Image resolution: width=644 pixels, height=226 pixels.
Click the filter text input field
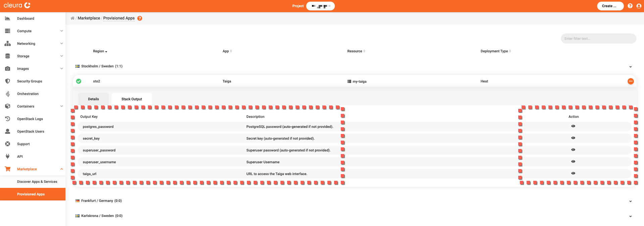(x=598, y=39)
